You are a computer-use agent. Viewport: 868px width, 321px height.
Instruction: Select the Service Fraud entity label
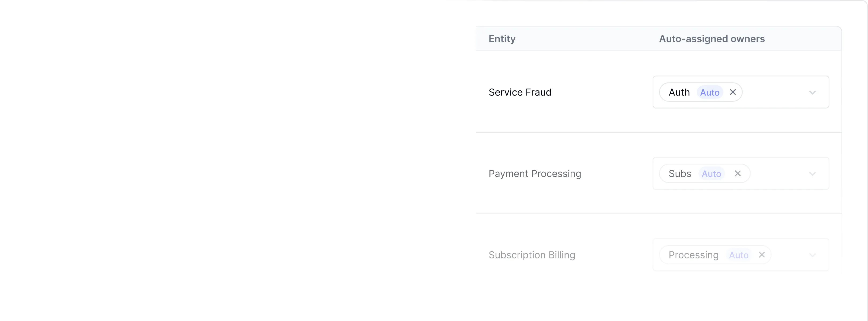point(520,92)
